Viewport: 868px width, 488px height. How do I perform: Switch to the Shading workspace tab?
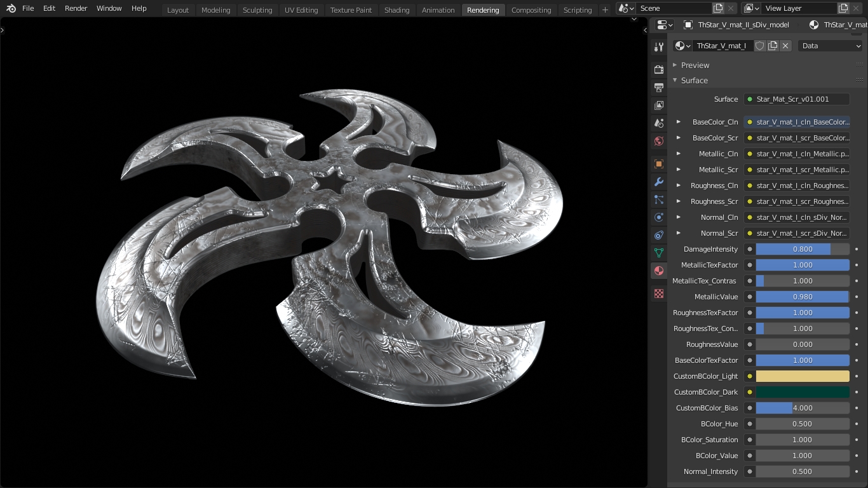[x=397, y=10]
